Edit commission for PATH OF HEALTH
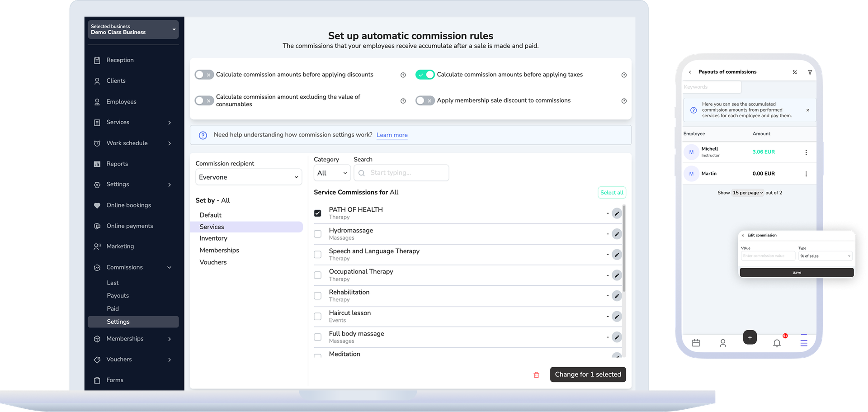The height and width of the screenshot is (412, 868). [x=617, y=213]
